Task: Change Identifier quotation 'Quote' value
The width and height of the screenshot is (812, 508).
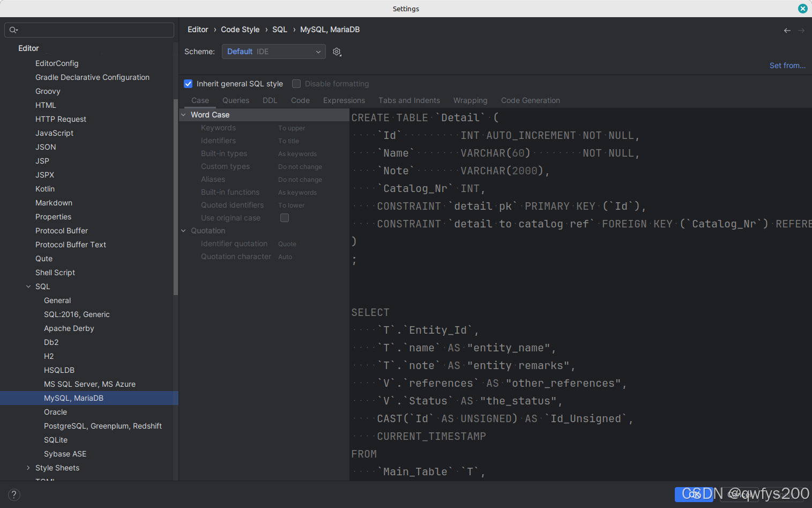Action: [287, 244]
